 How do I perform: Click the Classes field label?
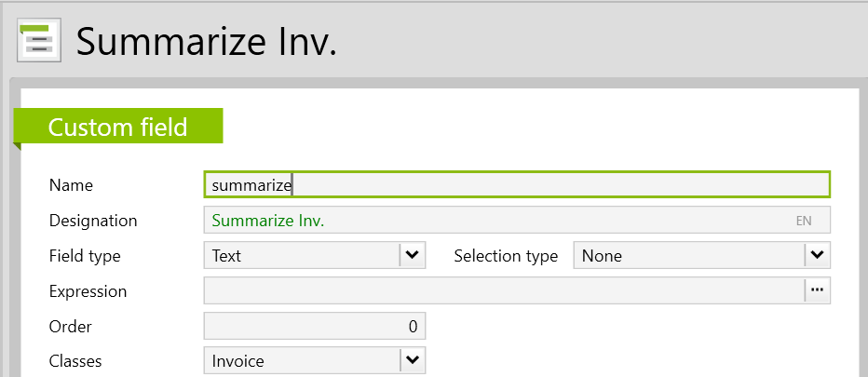pos(75,360)
